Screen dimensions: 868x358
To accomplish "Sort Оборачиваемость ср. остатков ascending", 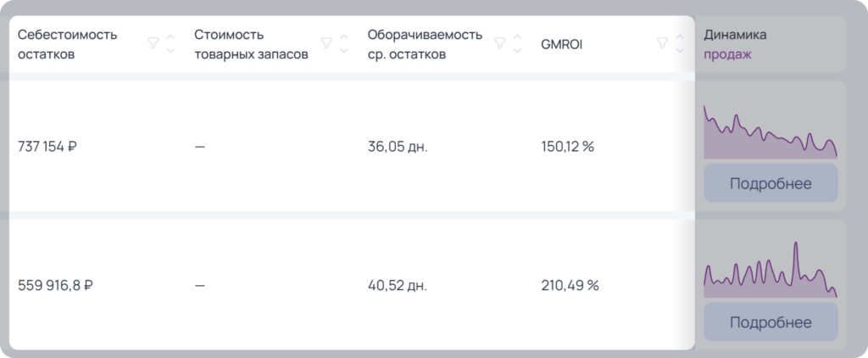I will click(518, 37).
